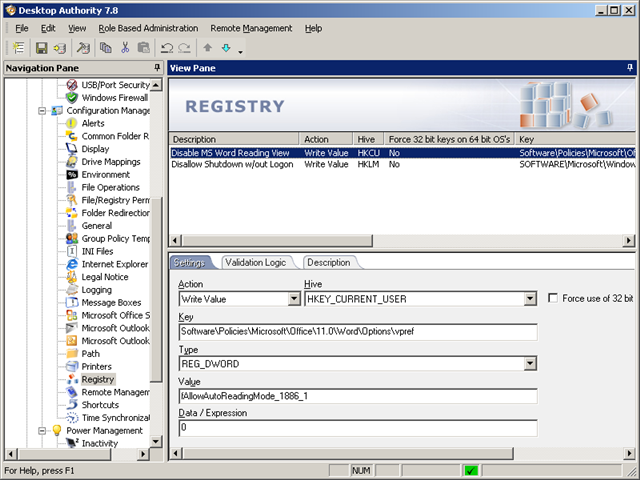Collapse the Power Management tree node

(x=42, y=431)
